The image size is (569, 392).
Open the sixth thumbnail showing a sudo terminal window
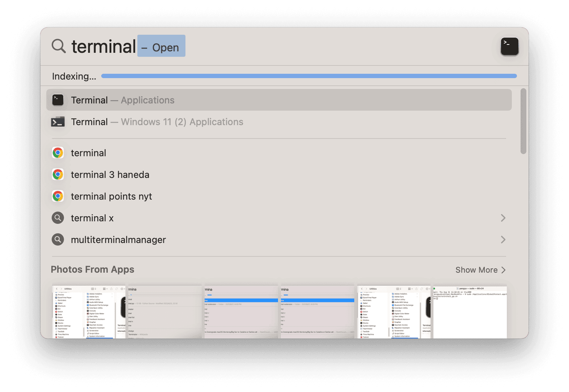[x=470, y=312]
